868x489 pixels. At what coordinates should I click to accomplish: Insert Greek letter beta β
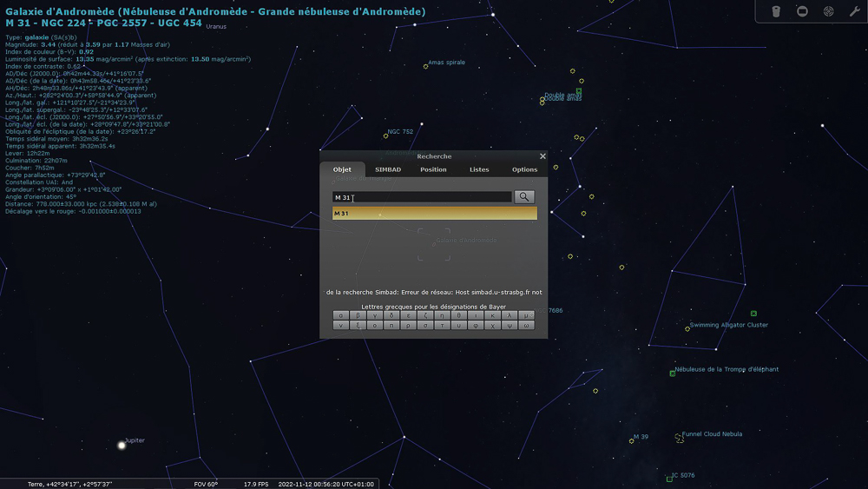358,315
